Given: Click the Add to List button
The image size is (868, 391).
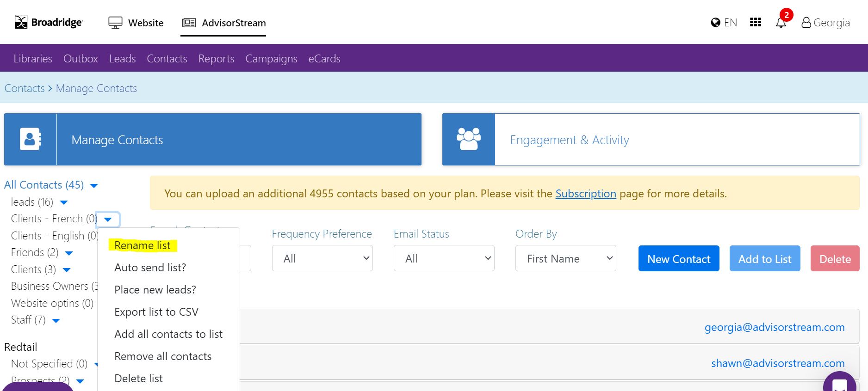Looking at the screenshot, I should pos(765,258).
